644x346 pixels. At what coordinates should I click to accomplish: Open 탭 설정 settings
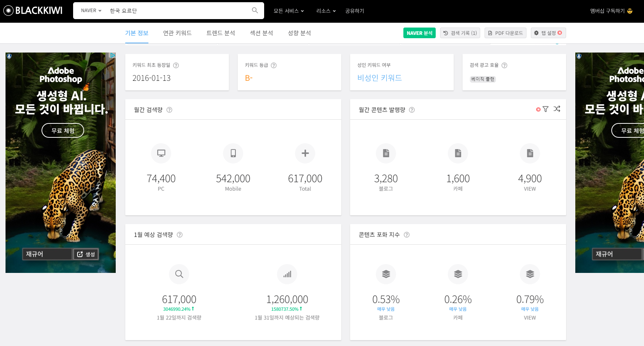(548, 33)
